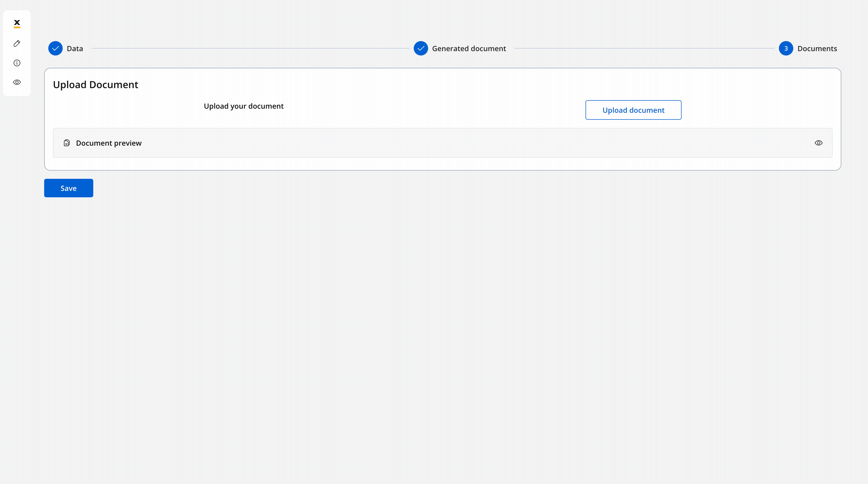Image resolution: width=868 pixels, height=484 pixels.
Task: Click the Upload document button
Action: pos(633,110)
